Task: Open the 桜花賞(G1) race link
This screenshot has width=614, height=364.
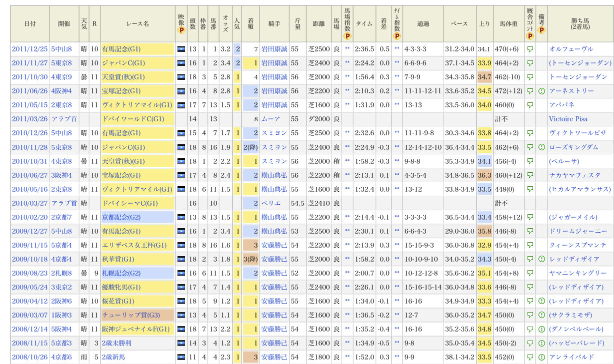Action: point(117,301)
